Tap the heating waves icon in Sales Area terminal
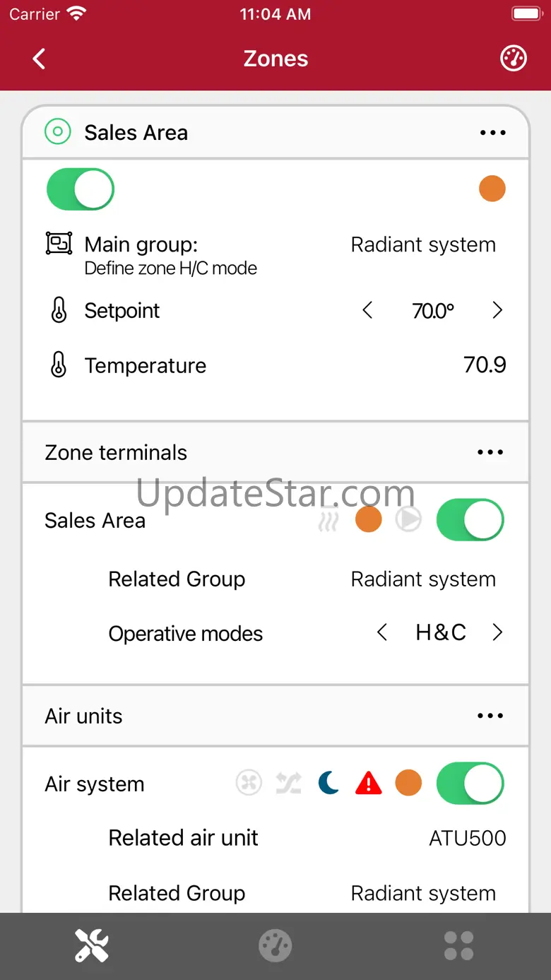The width and height of the screenshot is (551, 980). point(328,520)
